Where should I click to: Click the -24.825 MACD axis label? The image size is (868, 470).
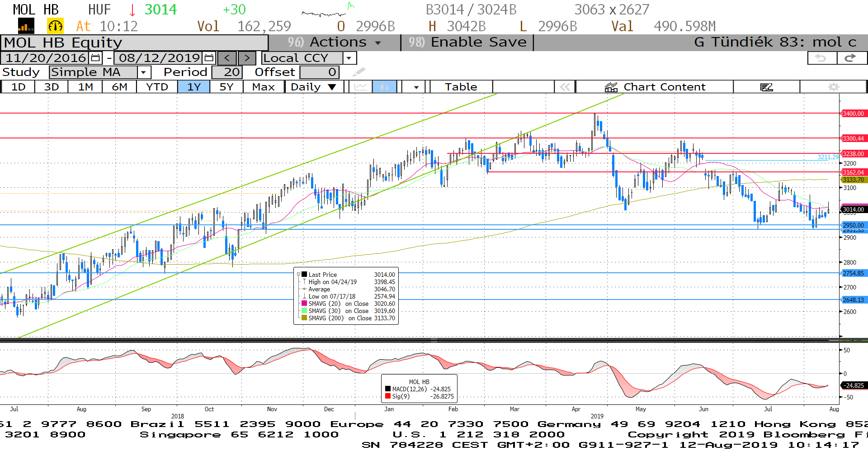[x=854, y=385]
